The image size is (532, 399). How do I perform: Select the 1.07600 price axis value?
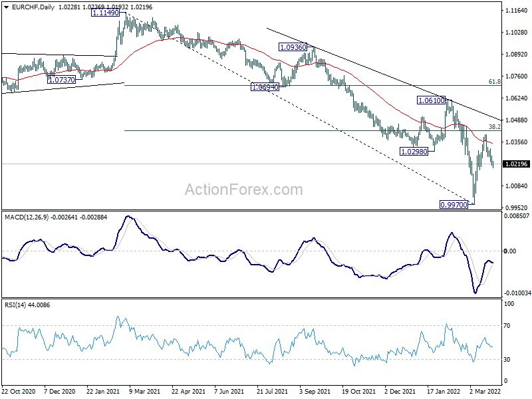tap(517, 76)
